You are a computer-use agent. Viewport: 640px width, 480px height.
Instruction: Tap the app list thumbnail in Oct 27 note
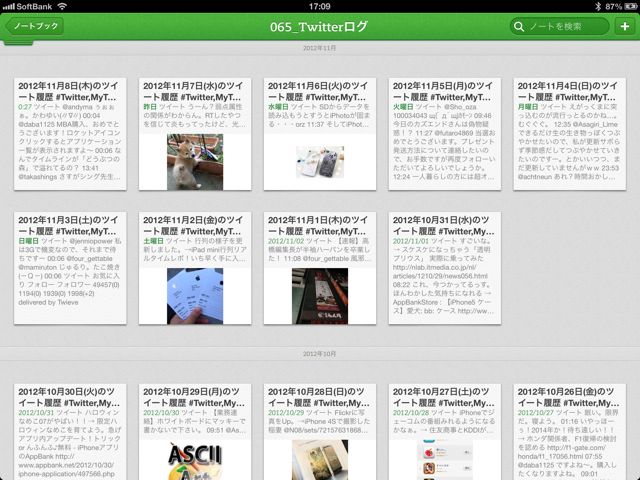(x=445, y=460)
